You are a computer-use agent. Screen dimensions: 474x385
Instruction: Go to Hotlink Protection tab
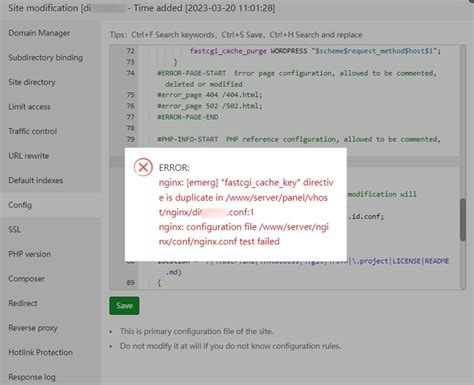point(40,352)
